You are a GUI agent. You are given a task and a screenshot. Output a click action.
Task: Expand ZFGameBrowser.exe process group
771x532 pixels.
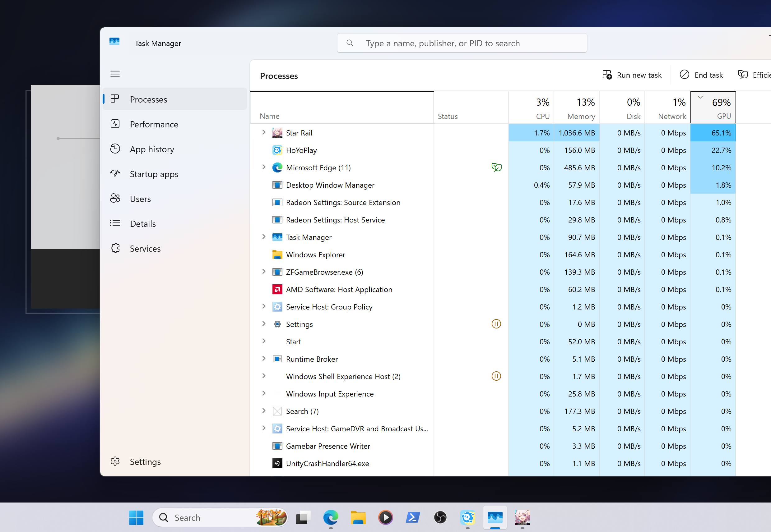pyautogui.click(x=264, y=272)
